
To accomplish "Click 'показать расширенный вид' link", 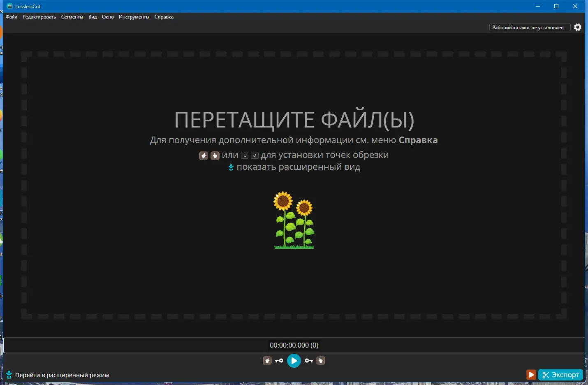I will tap(298, 167).
